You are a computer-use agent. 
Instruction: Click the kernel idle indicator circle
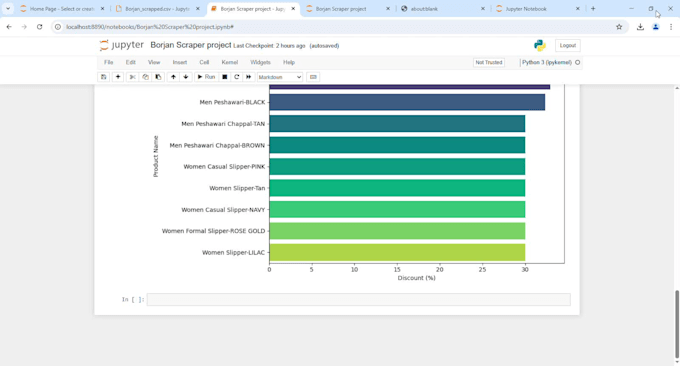(x=578, y=62)
